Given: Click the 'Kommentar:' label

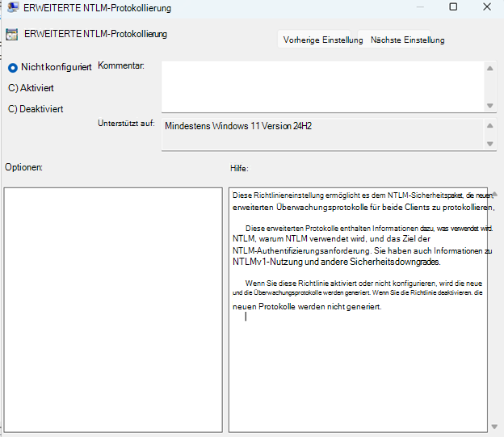Looking at the screenshot, I should coord(121,65).
